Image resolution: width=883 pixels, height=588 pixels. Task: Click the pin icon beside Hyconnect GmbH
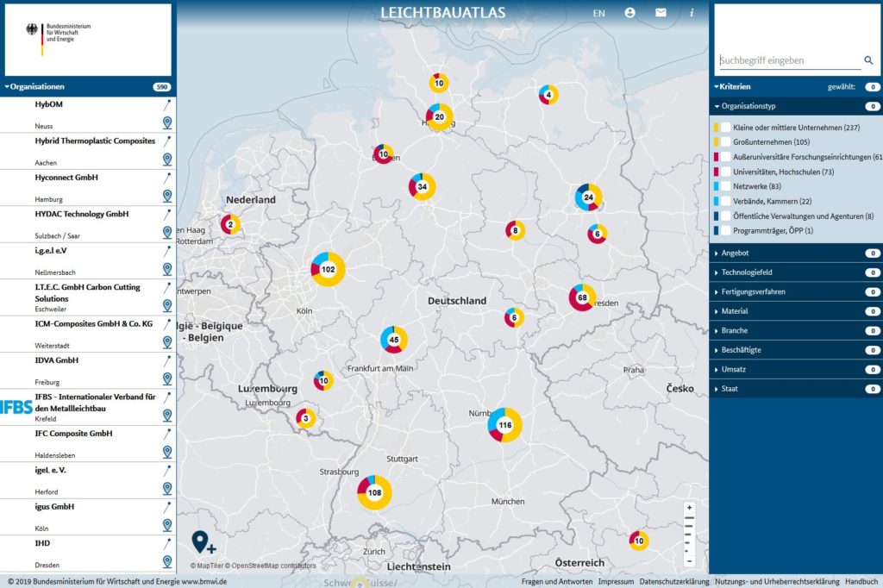pos(167,197)
